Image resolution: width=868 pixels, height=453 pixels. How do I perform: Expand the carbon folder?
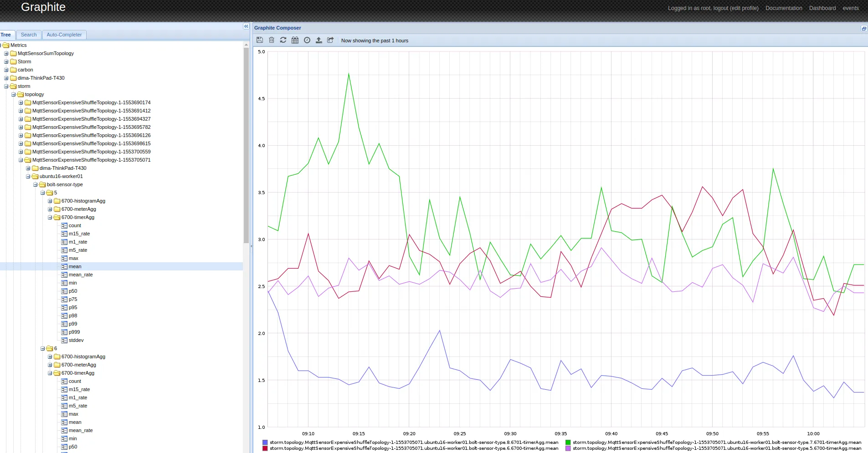(6, 70)
